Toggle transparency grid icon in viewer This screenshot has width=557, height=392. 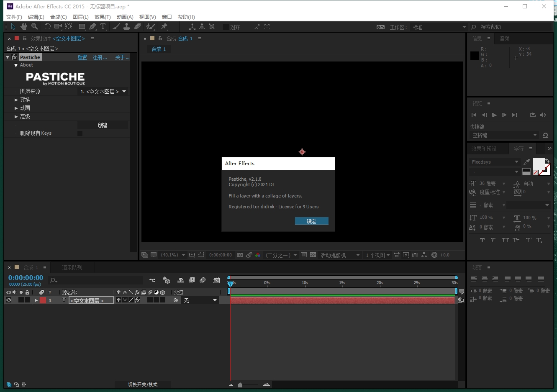tap(313, 255)
